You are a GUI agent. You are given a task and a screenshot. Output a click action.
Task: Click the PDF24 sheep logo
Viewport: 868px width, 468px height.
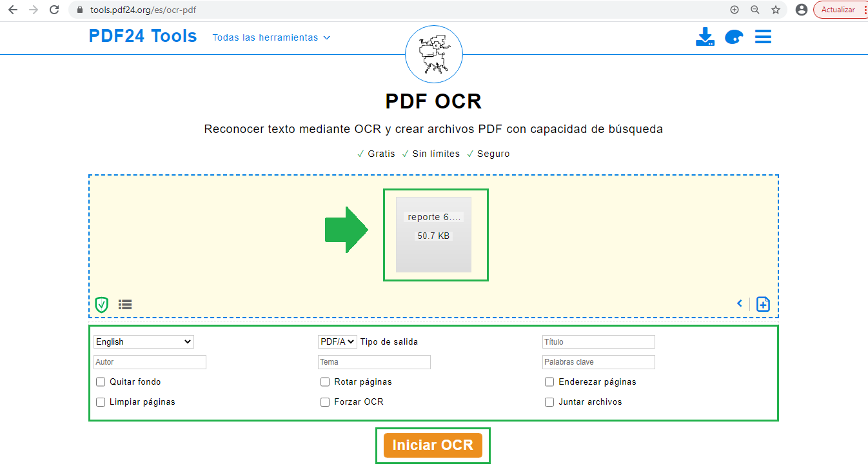(433, 54)
